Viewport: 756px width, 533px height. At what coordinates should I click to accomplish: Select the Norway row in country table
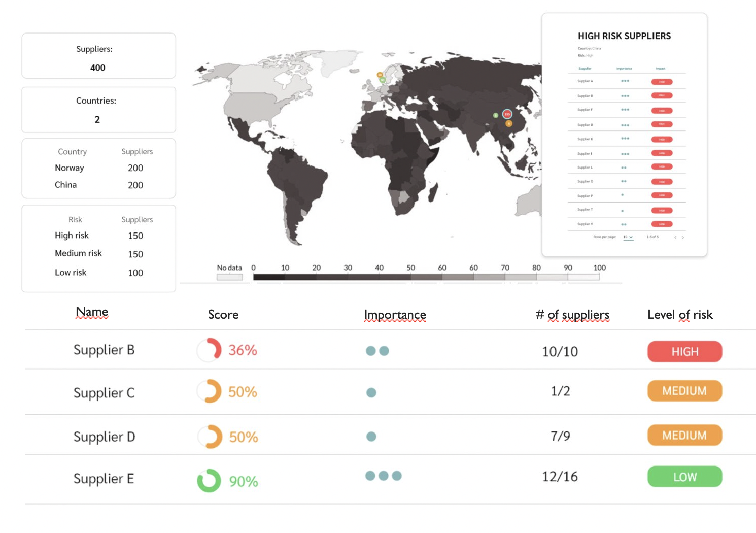pyautogui.click(x=98, y=168)
